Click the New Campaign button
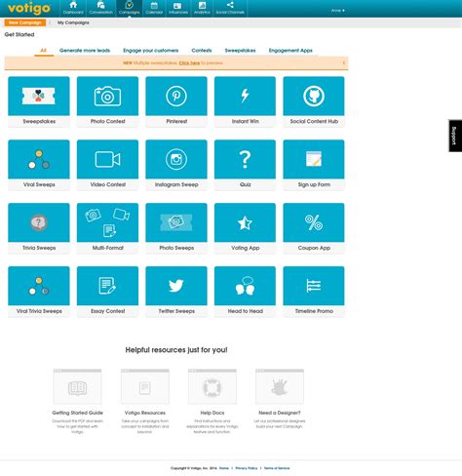This screenshot has width=462, height=476. (x=25, y=22)
